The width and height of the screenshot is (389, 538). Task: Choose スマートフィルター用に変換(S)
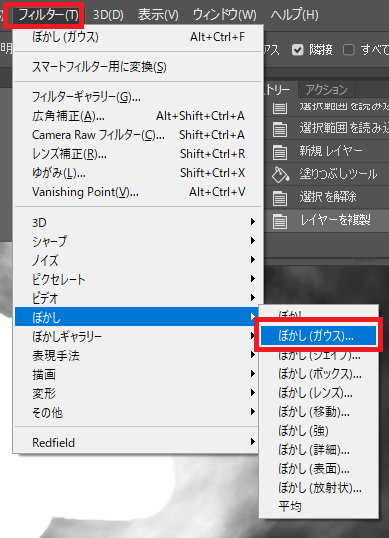pyautogui.click(x=138, y=67)
